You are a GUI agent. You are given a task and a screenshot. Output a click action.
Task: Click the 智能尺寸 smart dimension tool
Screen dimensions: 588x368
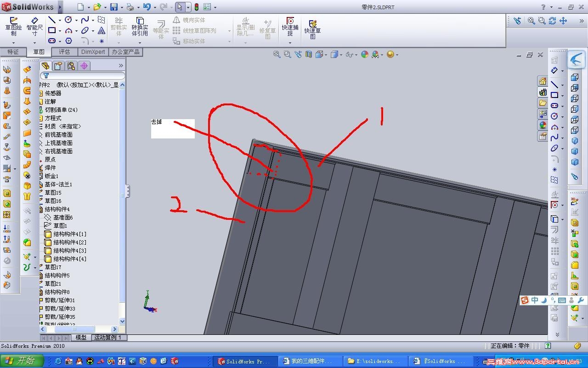[35, 27]
